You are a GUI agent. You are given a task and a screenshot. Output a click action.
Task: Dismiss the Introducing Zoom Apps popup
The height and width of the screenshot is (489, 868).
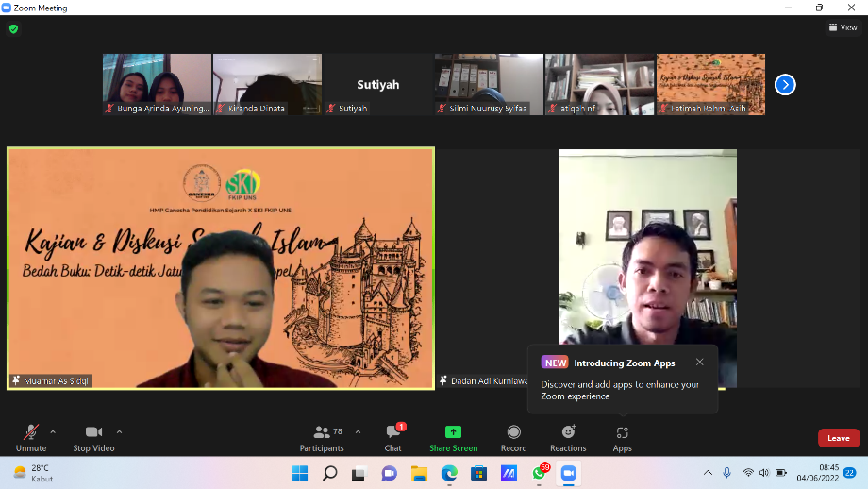tap(699, 362)
